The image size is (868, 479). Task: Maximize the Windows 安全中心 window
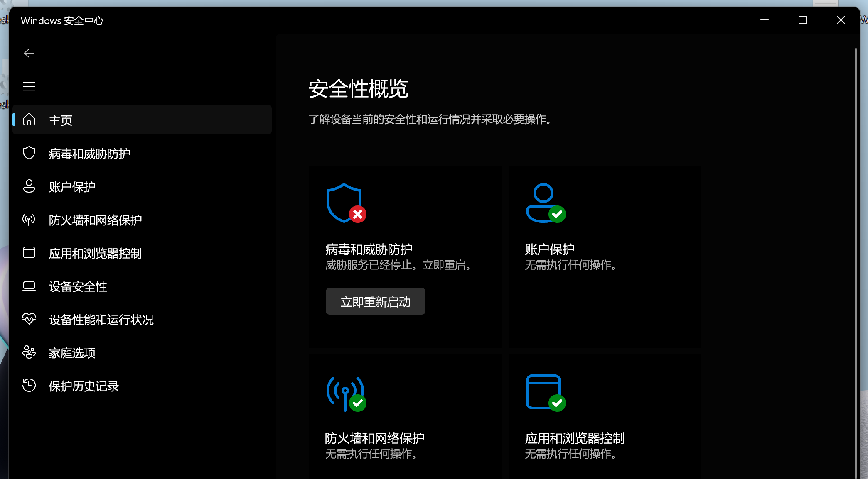(x=803, y=20)
